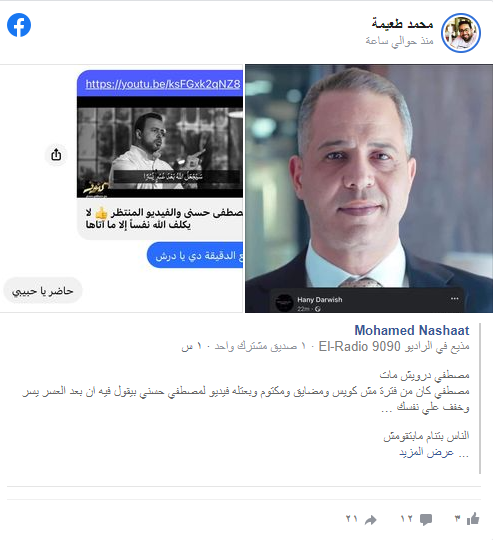The height and width of the screenshot is (540, 493).
Task: Click the post time منذ حوالي ساعة
Action: (x=399, y=41)
